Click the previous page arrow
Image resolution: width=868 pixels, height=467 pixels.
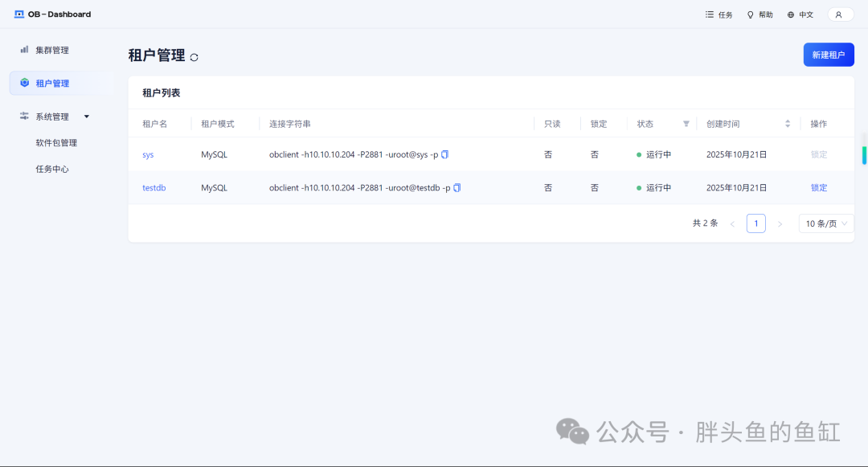[x=732, y=224]
